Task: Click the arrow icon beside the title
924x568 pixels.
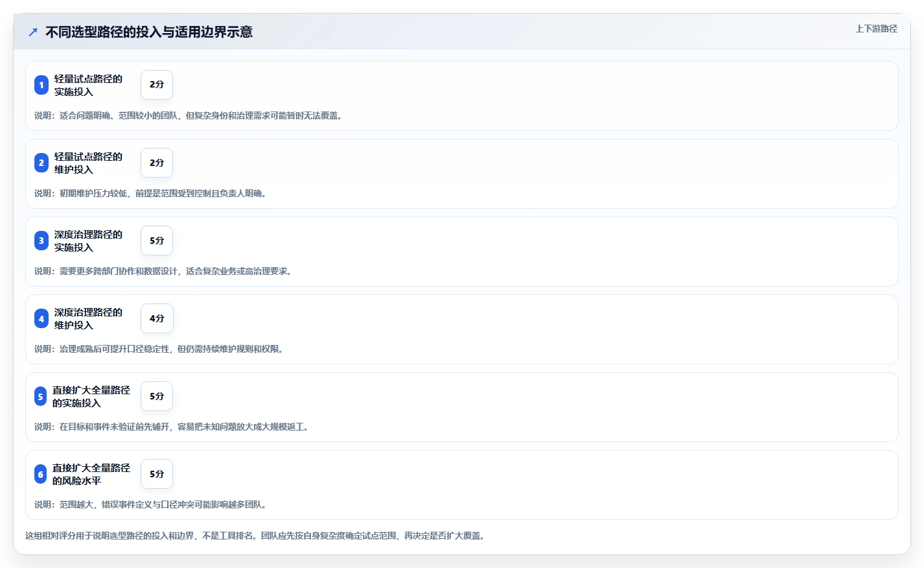Action: click(x=33, y=32)
